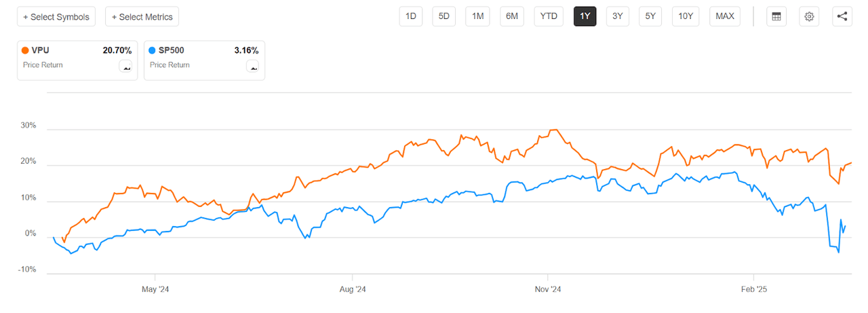
Task: Switch chart range to 1D
Action: point(411,16)
